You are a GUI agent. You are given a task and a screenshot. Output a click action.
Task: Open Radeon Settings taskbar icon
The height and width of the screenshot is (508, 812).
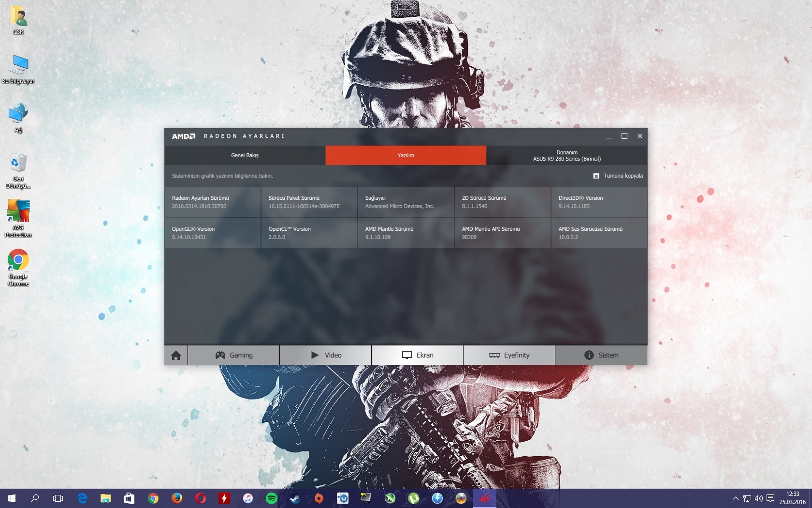(485, 498)
